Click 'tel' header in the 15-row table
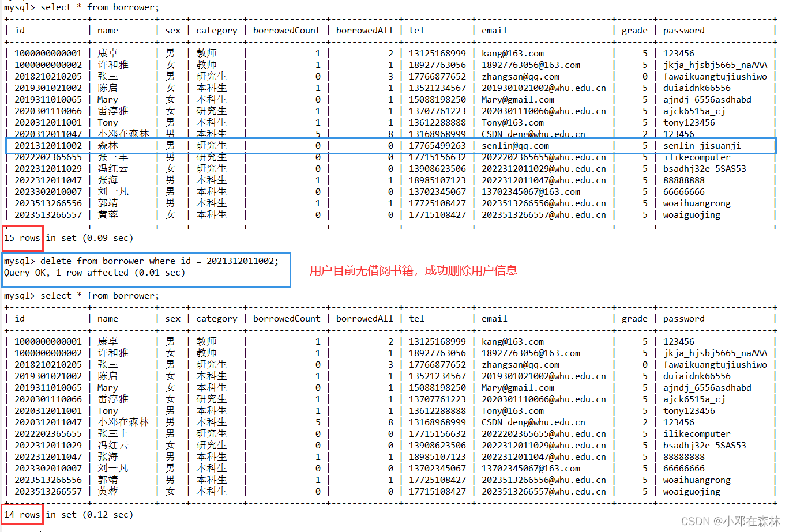 point(416,31)
